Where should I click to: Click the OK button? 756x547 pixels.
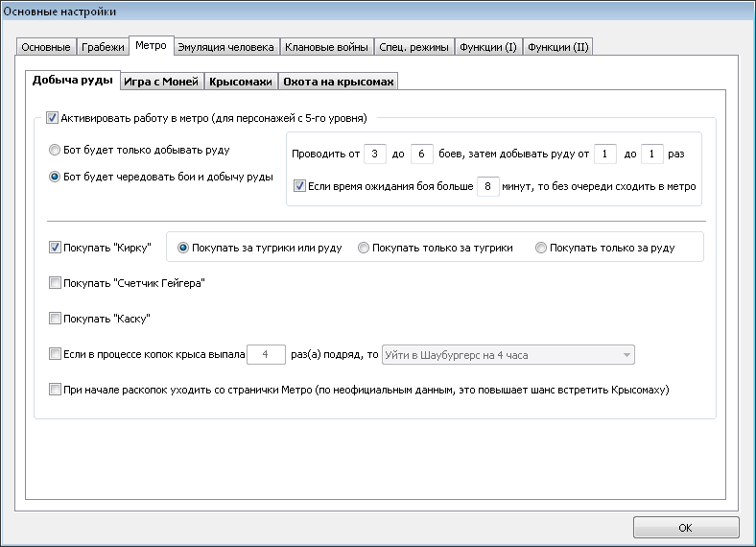click(686, 528)
